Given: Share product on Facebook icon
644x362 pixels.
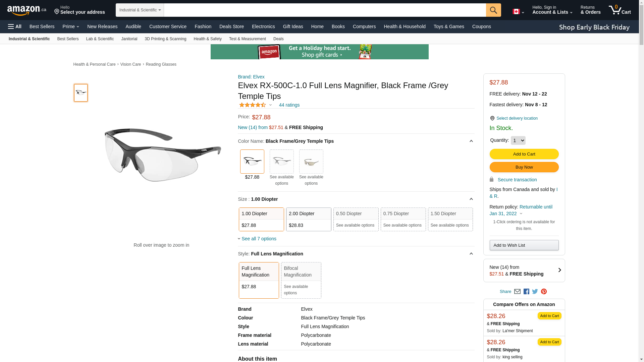Looking at the screenshot, I should click(x=526, y=292).
